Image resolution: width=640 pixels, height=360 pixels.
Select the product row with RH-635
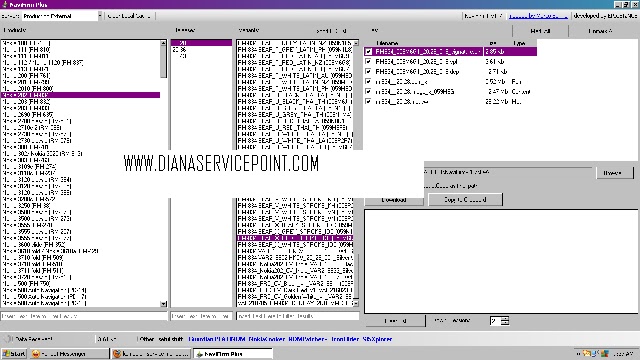coord(80,115)
